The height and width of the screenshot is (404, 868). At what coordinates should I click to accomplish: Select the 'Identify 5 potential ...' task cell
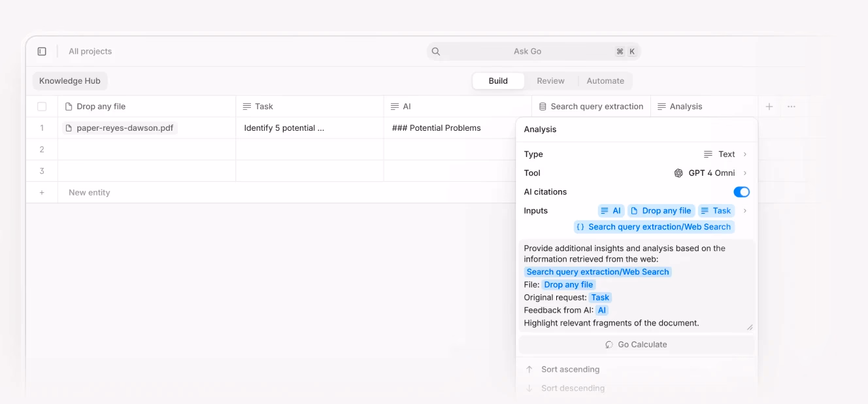(x=310, y=128)
